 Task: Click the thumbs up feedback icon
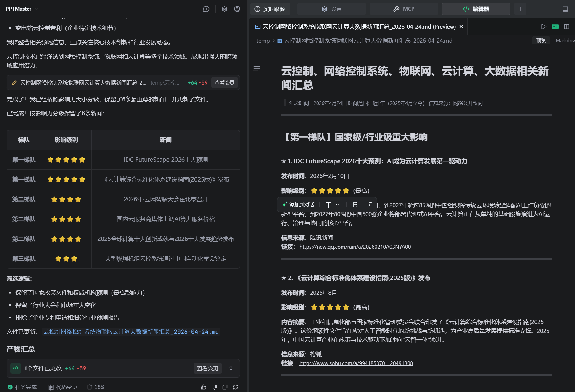tap(204, 387)
